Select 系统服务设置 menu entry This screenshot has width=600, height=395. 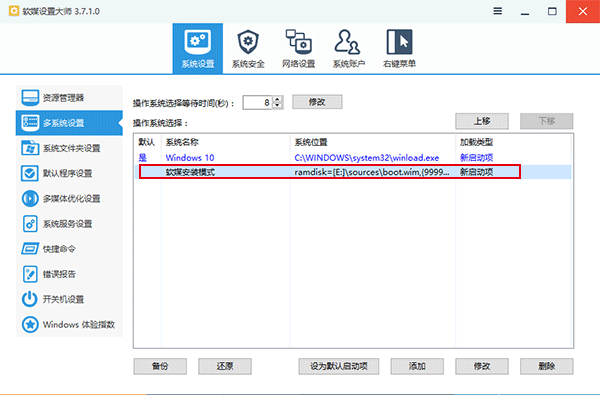tap(69, 224)
